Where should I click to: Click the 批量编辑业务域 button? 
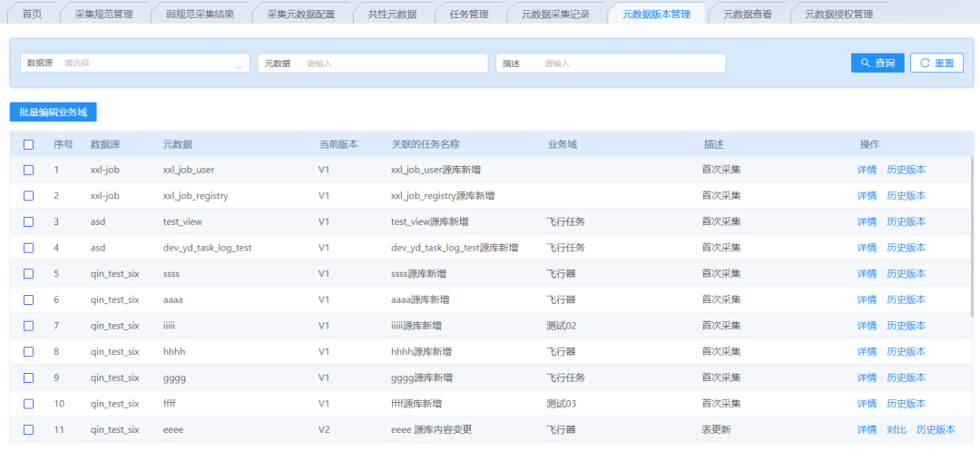(x=54, y=112)
